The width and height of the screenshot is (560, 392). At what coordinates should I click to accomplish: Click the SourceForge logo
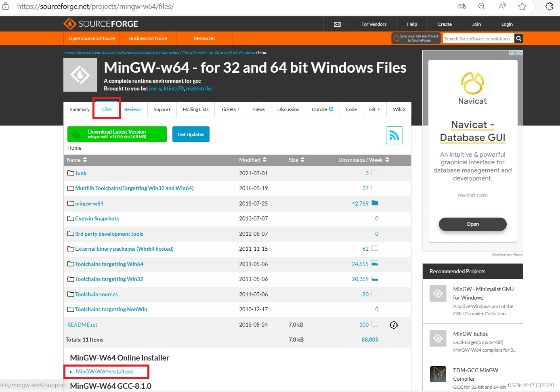coord(101,24)
